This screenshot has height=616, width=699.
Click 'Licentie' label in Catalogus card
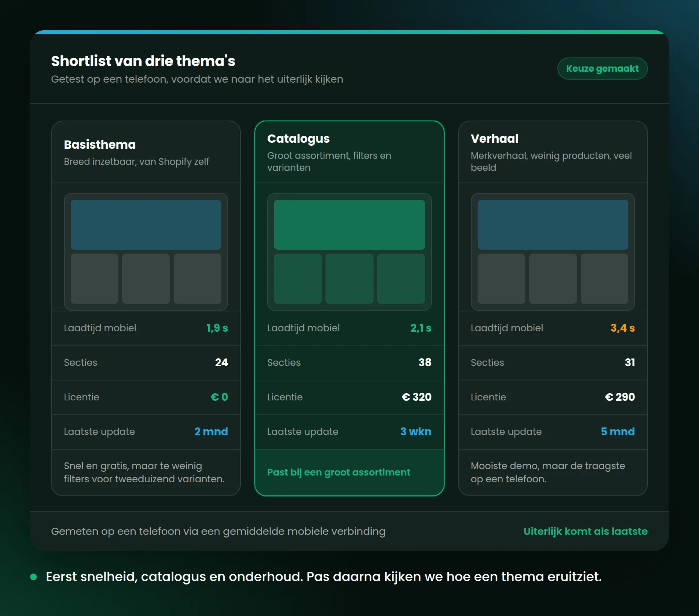point(285,397)
